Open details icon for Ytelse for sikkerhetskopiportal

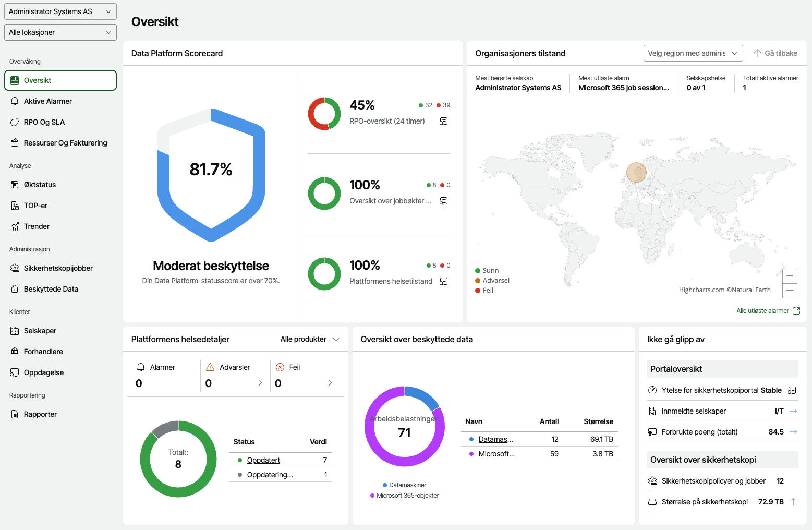(x=792, y=390)
